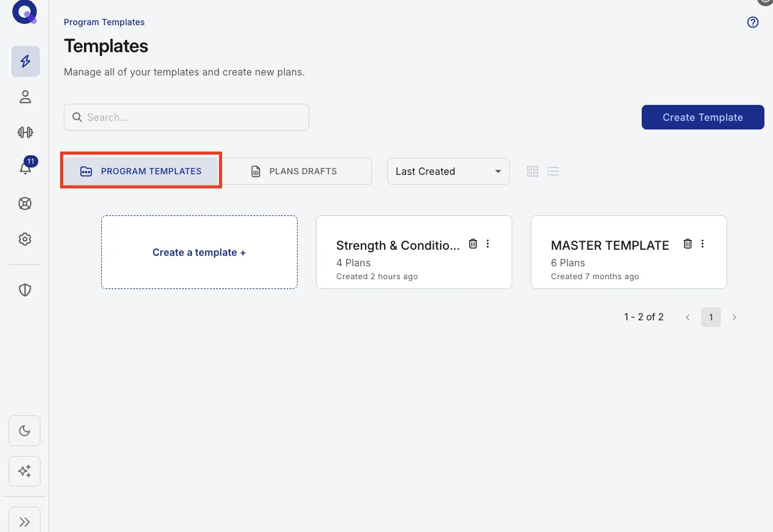Screen dimensions: 773x532
Task: Click the template search field
Action: (x=187, y=117)
